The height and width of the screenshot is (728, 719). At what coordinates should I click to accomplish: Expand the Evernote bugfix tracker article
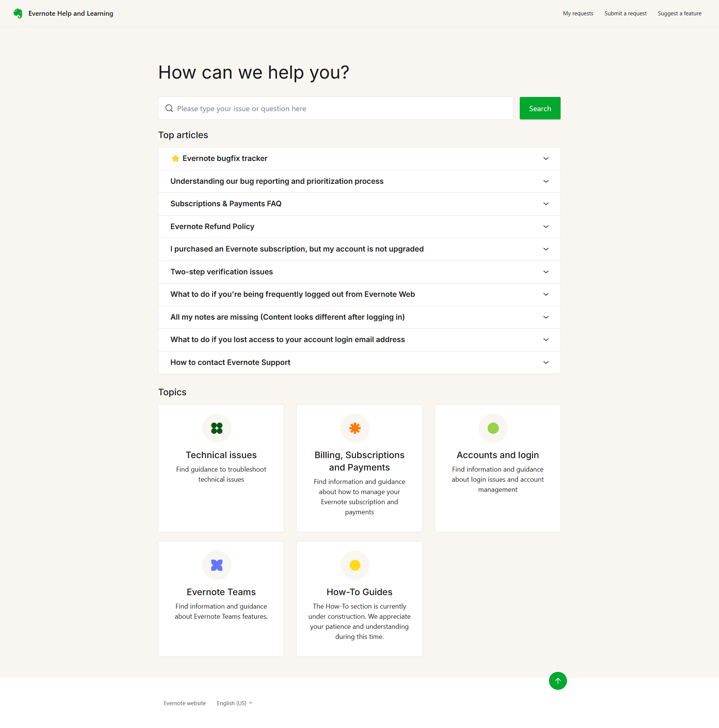359,159
